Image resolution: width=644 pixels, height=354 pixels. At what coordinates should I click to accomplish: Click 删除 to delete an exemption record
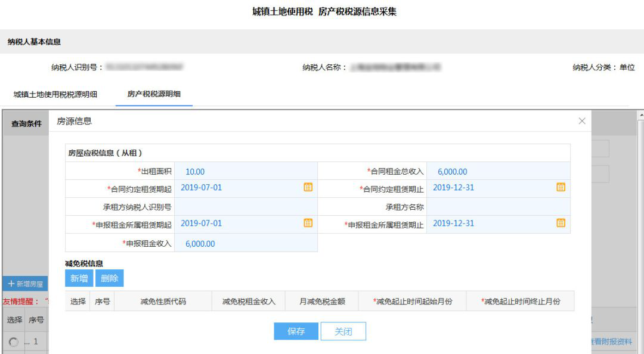pos(109,278)
